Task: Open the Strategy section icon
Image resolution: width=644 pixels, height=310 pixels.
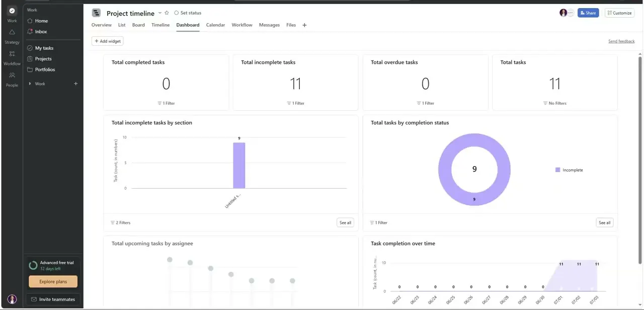Action: 12,32
